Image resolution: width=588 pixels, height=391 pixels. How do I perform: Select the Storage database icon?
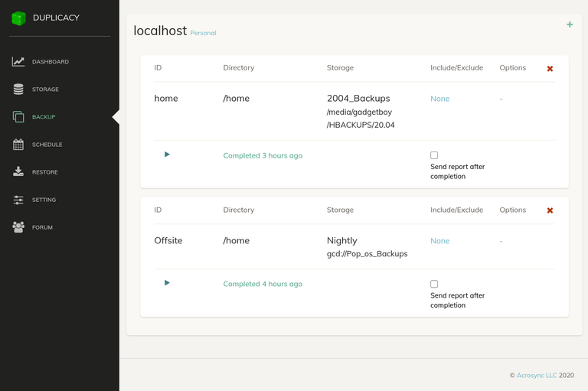click(x=18, y=90)
